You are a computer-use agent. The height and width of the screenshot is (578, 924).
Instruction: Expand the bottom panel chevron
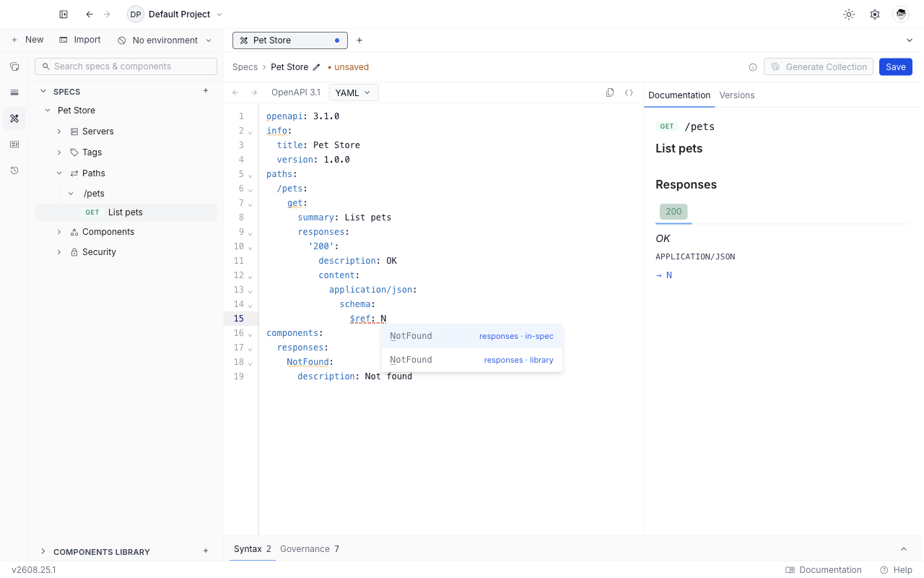pyautogui.click(x=905, y=549)
